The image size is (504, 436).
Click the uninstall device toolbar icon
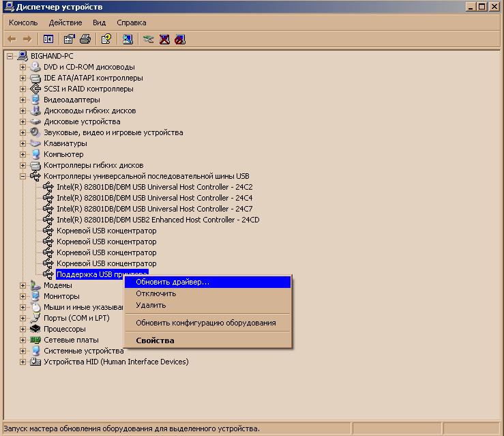coord(164,40)
